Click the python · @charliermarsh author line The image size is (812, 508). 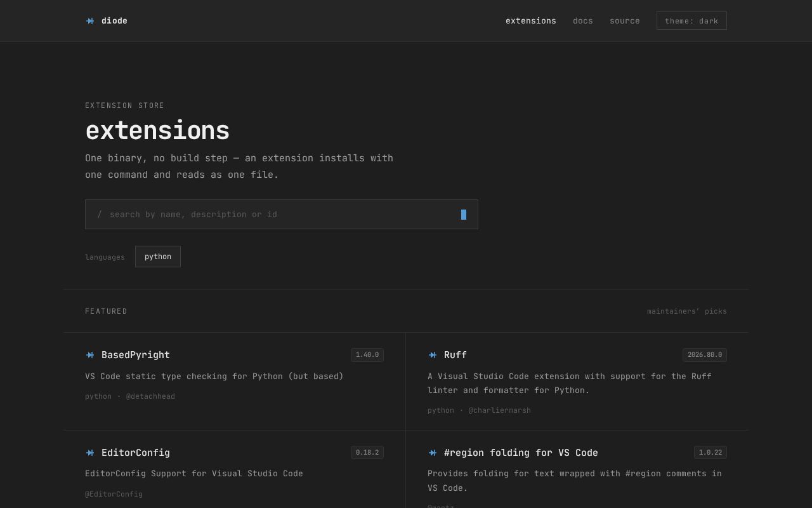coord(479,410)
